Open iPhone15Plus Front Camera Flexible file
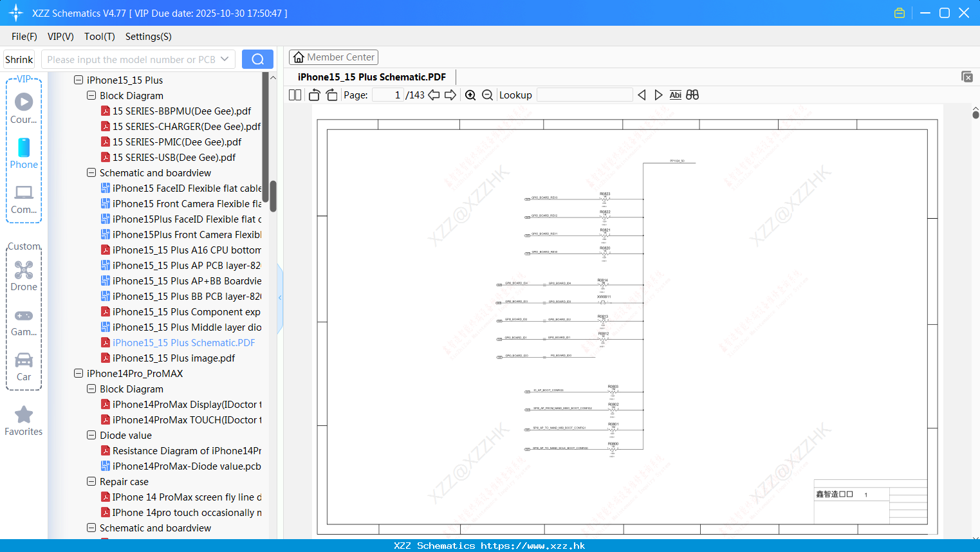The image size is (980, 552). point(181,234)
